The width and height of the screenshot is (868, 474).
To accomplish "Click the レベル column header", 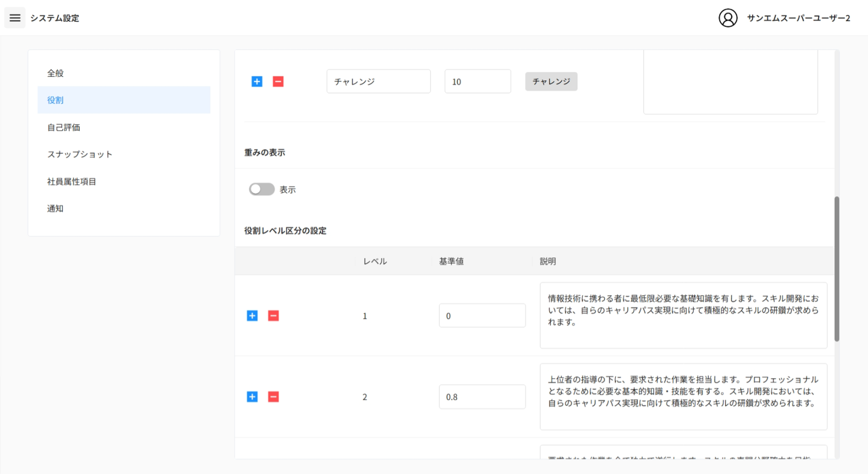I will [375, 261].
